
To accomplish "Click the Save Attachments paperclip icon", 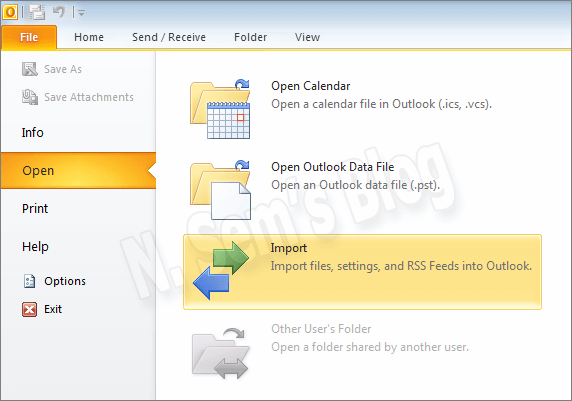I will [x=30, y=97].
